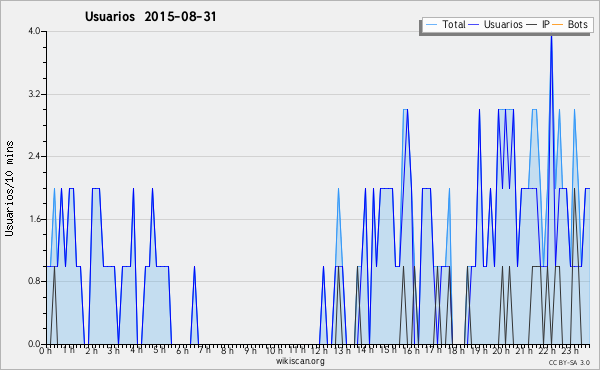
Task: Click the x-axis label '4 h'
Action: click(136, 350)
